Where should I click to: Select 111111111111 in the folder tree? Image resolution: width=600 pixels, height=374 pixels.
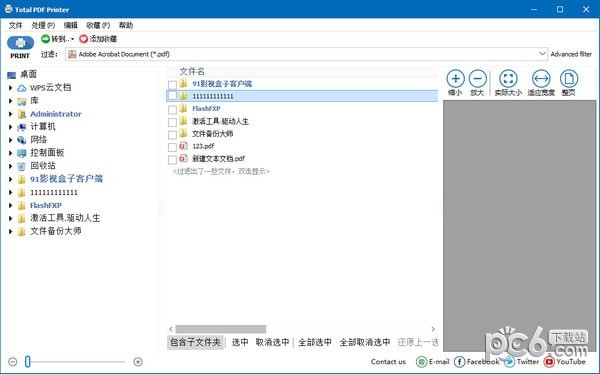click(x=54, y=192)
